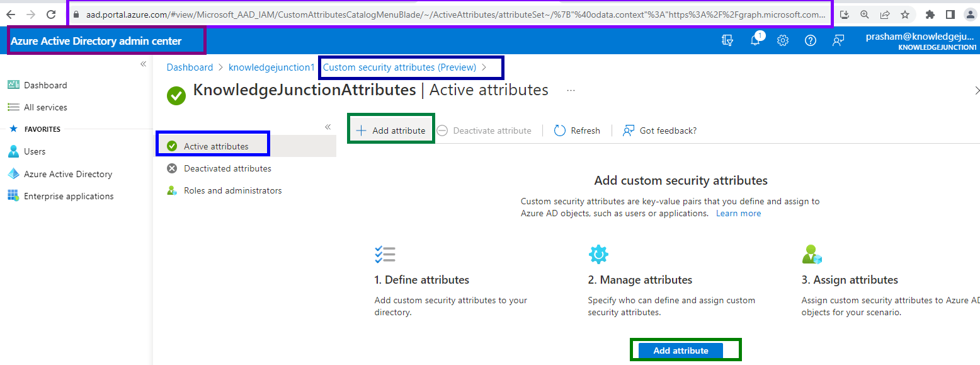Image resolution: width=980 pixels, height=365 pixels.
Task: Click the '2. Manage attributes' heading
Action: click(640, 280)
